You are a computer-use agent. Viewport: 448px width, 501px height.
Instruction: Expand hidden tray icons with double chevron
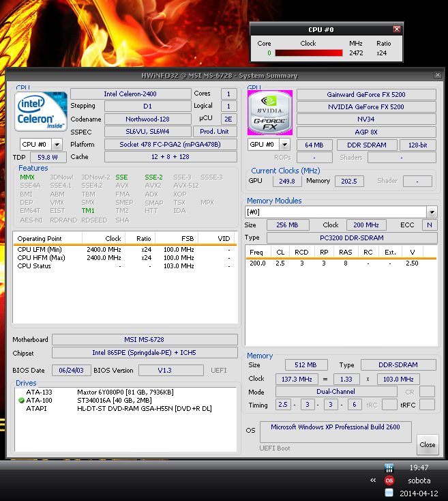[373, 481]
